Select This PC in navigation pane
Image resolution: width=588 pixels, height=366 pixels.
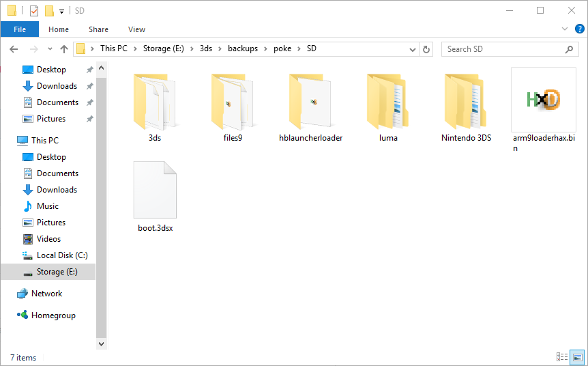pos(45,141)
